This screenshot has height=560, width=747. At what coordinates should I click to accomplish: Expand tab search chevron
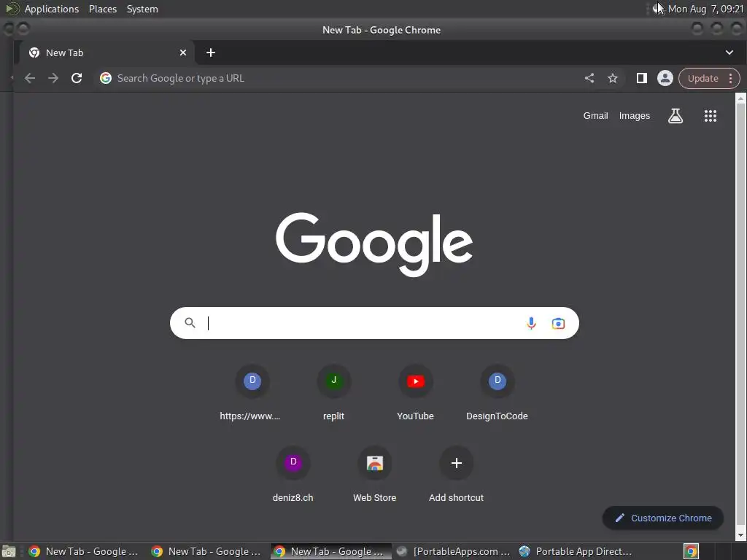tap(729, 52)
